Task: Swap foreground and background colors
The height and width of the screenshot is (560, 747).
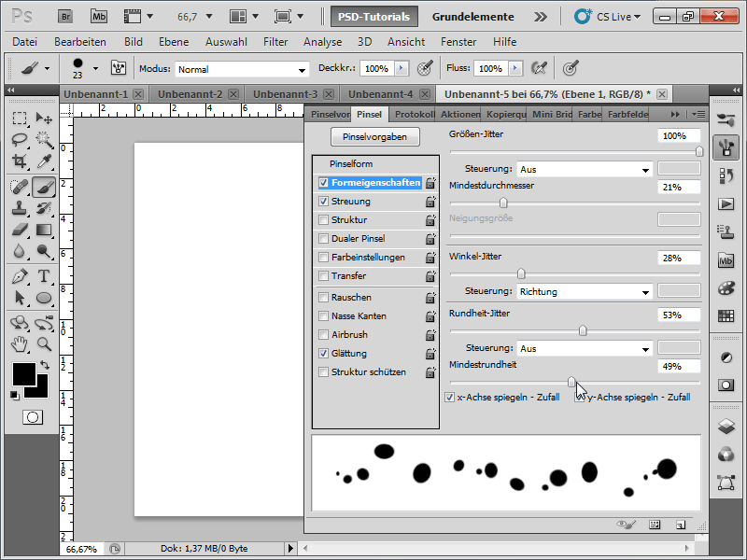Action: (45, 365)
